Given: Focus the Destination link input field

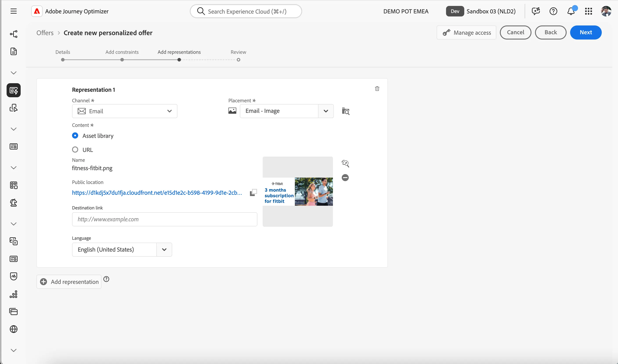Looking at the screenshot, I should coord(165,219).
